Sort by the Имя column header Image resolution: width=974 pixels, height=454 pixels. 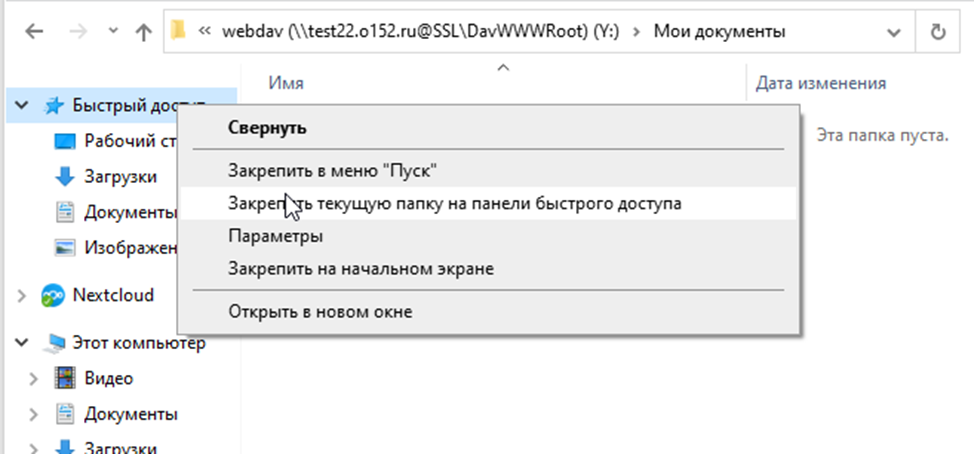click(x=286, y=84)
